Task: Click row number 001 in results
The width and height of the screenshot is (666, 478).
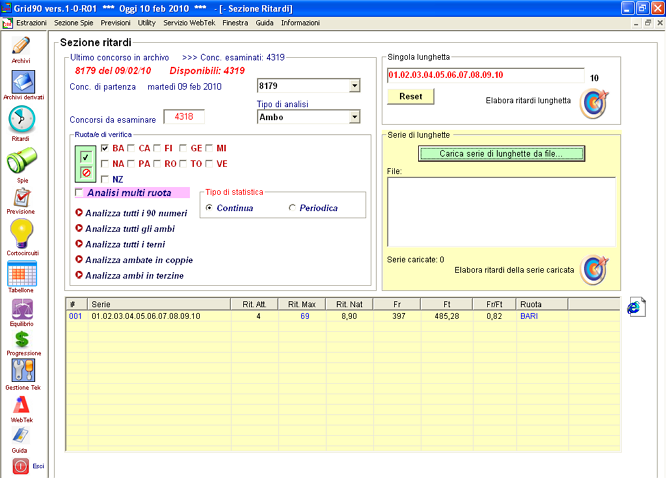Action: [75, 316]
